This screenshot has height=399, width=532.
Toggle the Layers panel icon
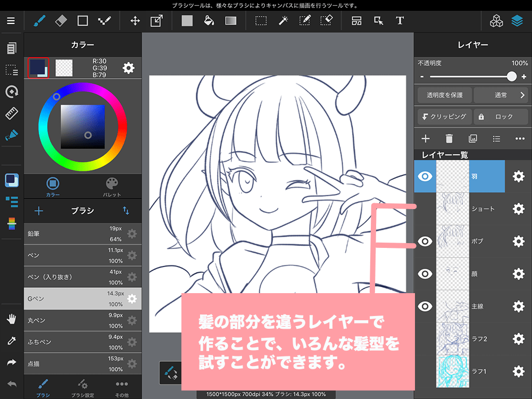pyautogui.click(x=517, y=21)
